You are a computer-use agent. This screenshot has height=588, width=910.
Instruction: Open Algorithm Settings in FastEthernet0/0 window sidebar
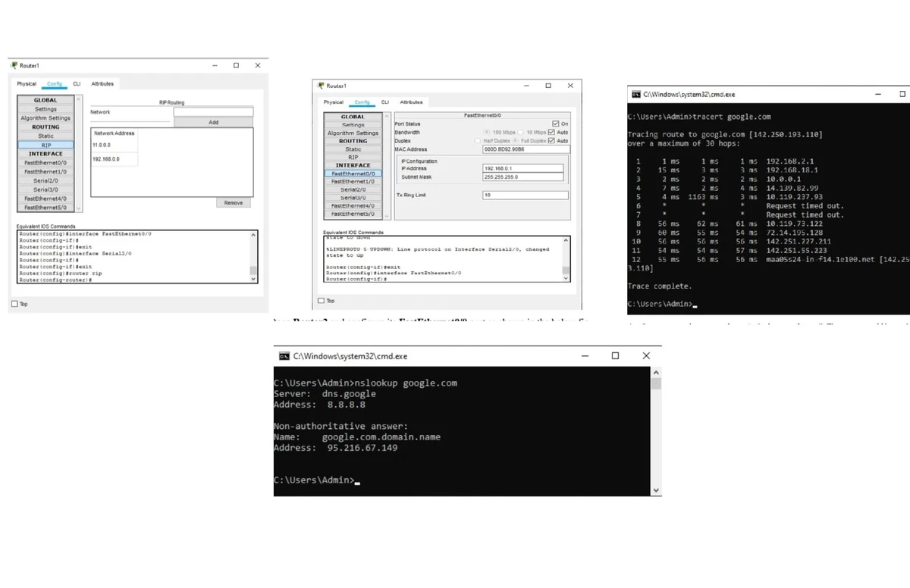(353, 133)
